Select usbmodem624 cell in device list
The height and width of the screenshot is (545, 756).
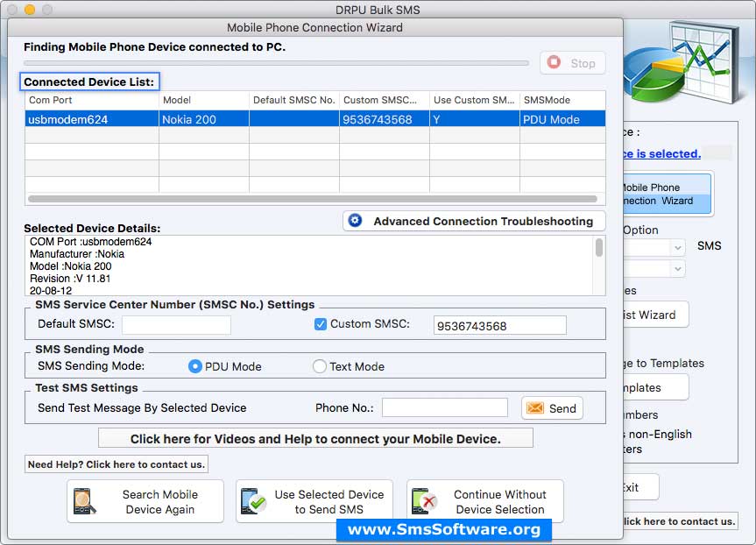pyautogui.click(x=92, y=119)
